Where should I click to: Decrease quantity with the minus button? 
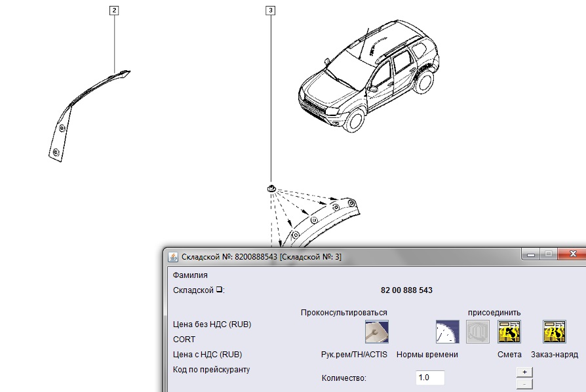pos(524,383)
